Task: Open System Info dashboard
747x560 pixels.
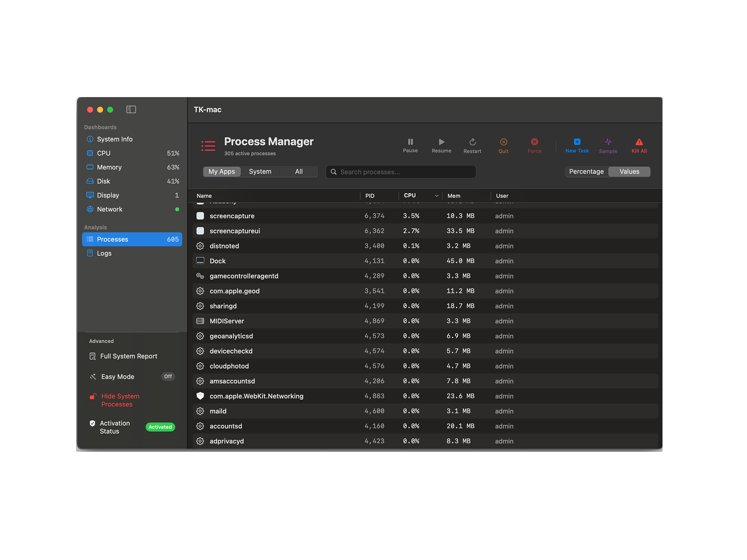Action: (132, 139)
